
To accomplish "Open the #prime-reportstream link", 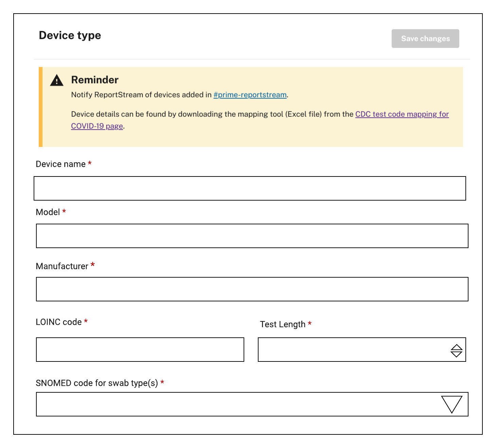I will (250, 95).
